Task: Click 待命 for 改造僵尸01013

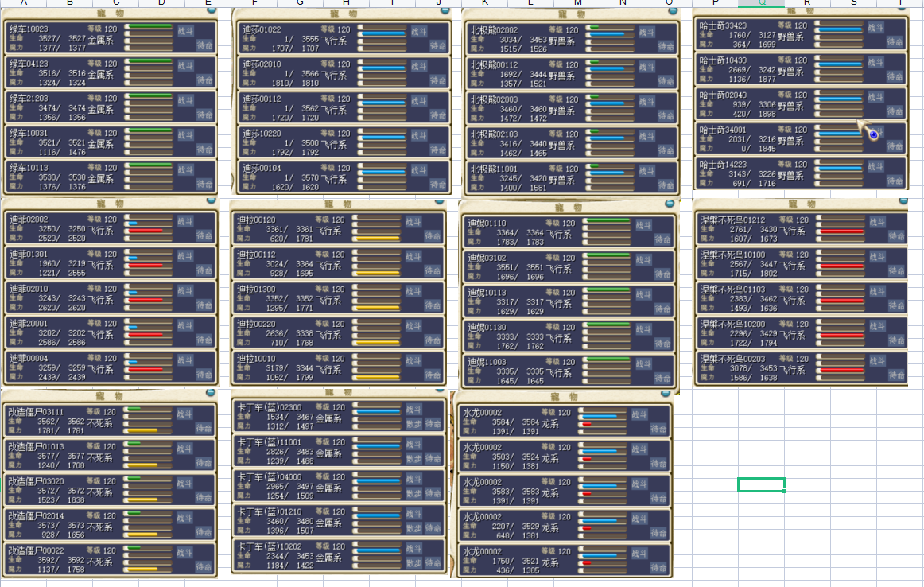Action: [204, 463]
